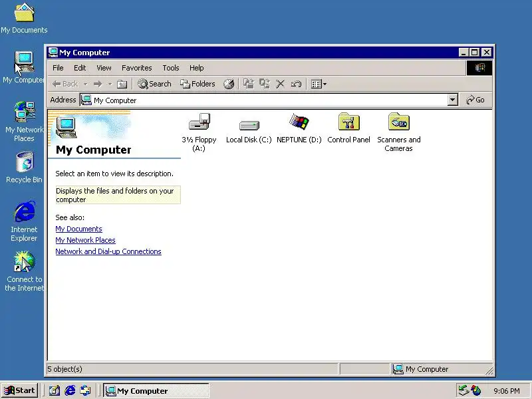Click the 9:06 PM clock
532x399 pixels.
point(507,391)
